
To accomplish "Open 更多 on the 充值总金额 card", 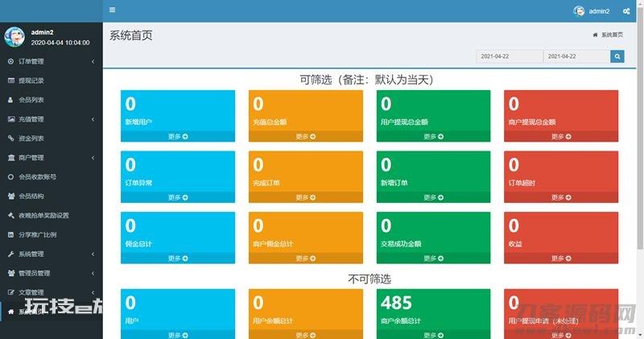I will pyautogui.click(x=306, y=136).
